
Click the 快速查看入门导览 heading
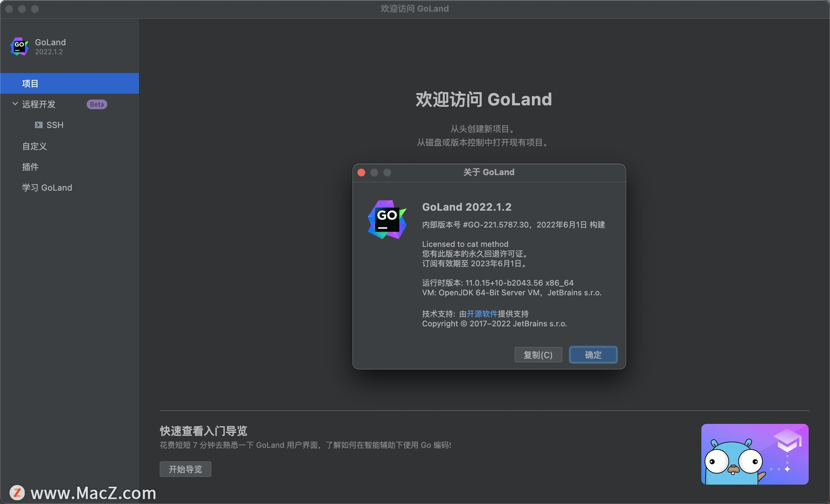click(204, 431)
